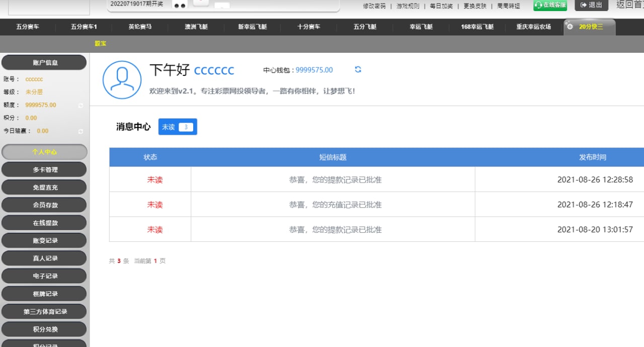Click the refresh icon beside 中心钱包 balance
Image resolution: width=644 pixels, height=347 pixels.
click(x=358, y=69)
